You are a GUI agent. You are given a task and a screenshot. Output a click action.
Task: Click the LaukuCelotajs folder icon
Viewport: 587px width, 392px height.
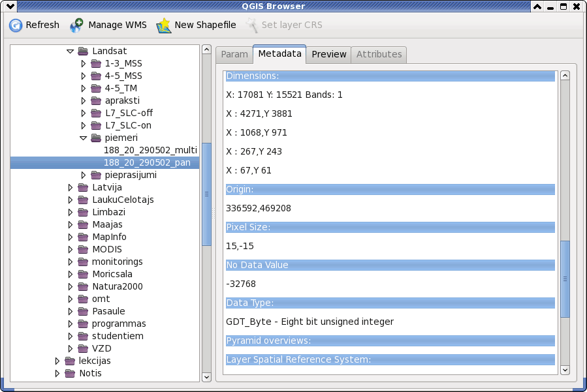click(83, 200)
